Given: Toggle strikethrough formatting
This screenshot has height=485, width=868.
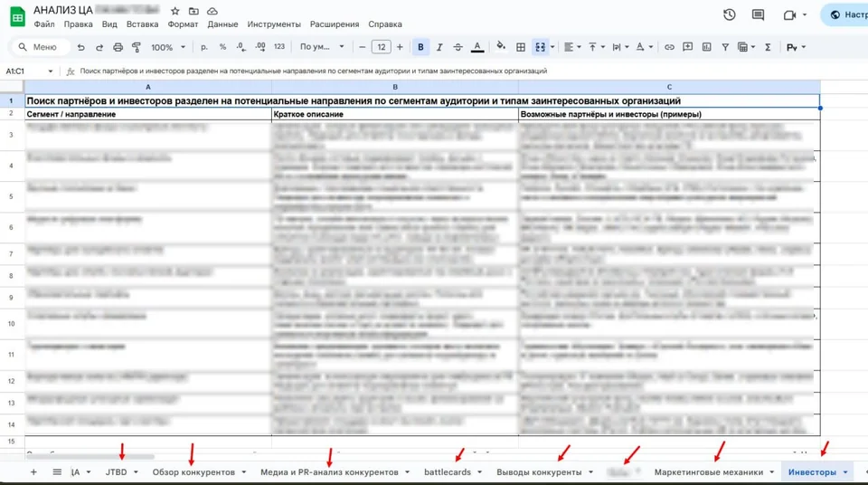Looking at the screenshot, I should 458,47.
